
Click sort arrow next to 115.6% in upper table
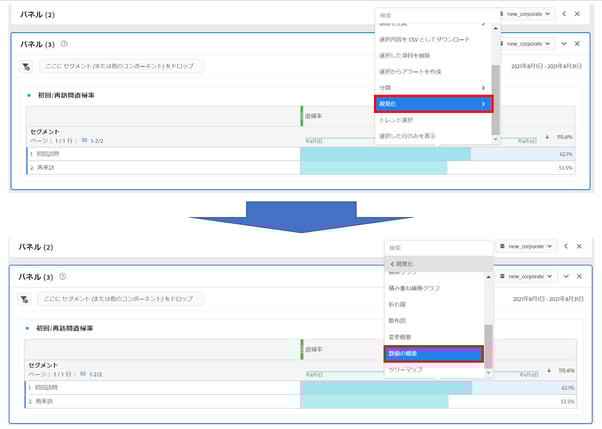point(547,136)
